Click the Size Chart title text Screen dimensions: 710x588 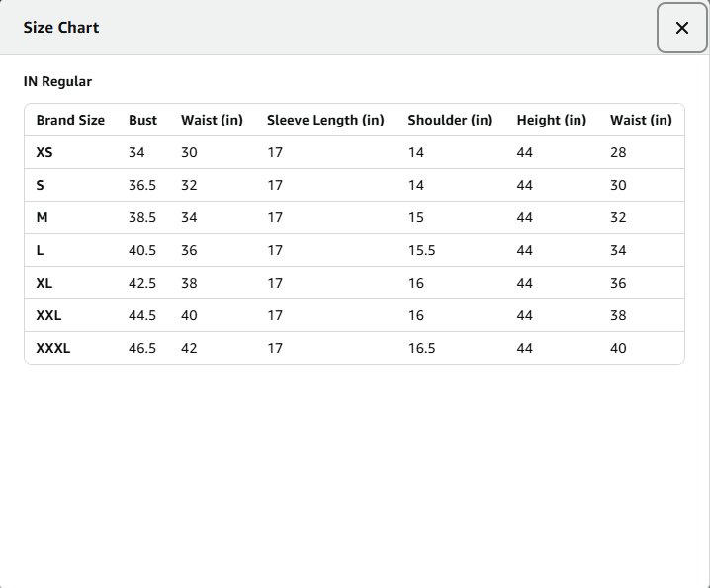tap(61, 28)
